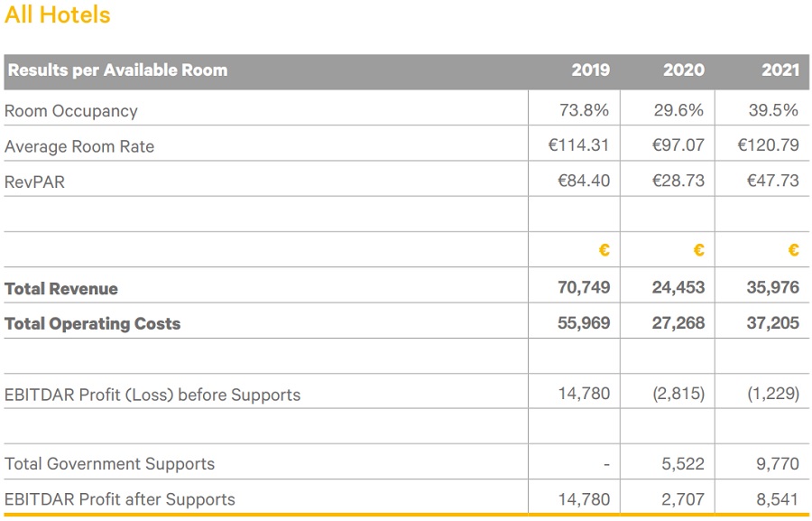Viewport: 812px width, 521px height.
Task: Select the "Results per Available Room" header
Action: 117,70
